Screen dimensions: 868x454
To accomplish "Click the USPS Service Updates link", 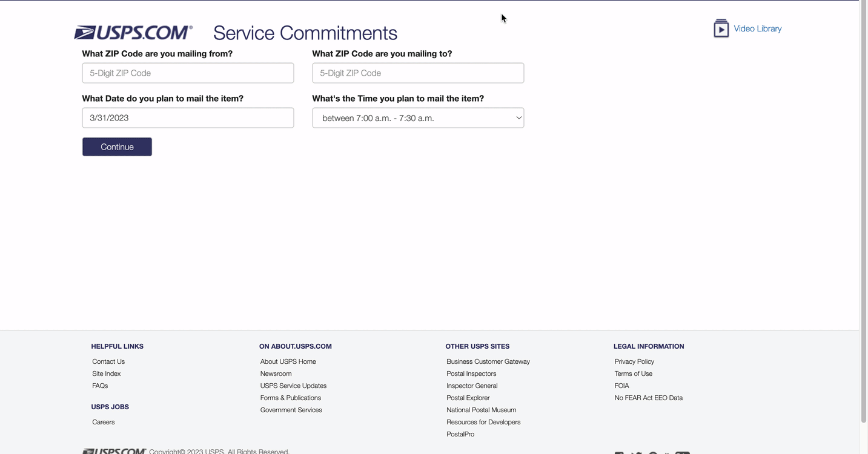I will pyautogui.click(x=293, y=386).
